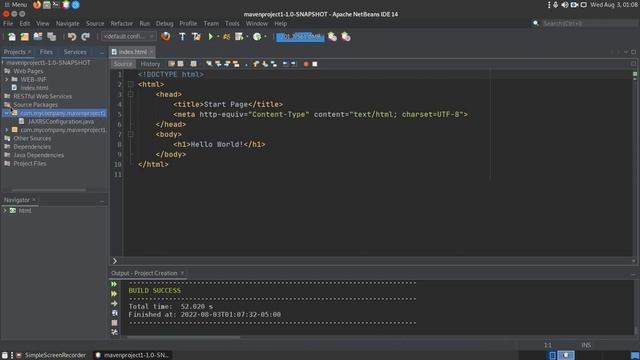The image size is (640, 360).
Task: Open the Run Project dropdown arrow
Action: point(218,37)
